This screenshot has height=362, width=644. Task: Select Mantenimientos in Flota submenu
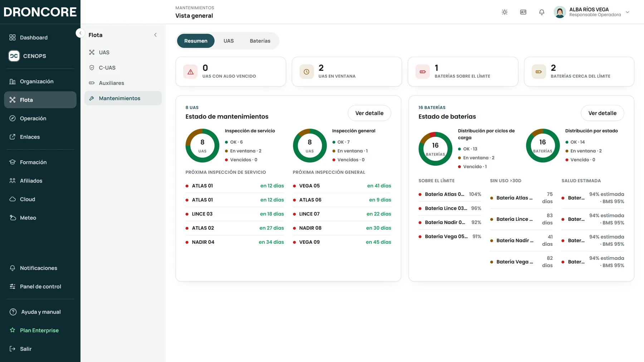click(123, 98)
